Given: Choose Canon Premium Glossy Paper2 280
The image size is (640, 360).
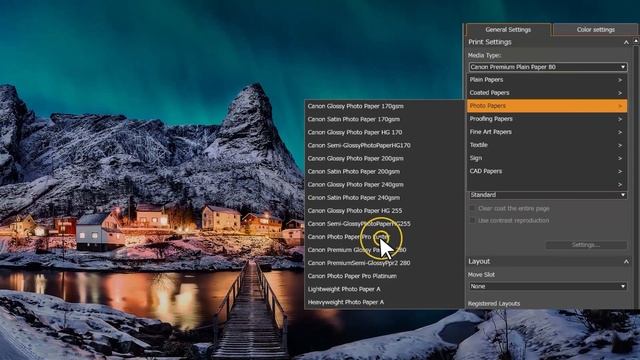Looking at the screenshot, I should (384, 250).
